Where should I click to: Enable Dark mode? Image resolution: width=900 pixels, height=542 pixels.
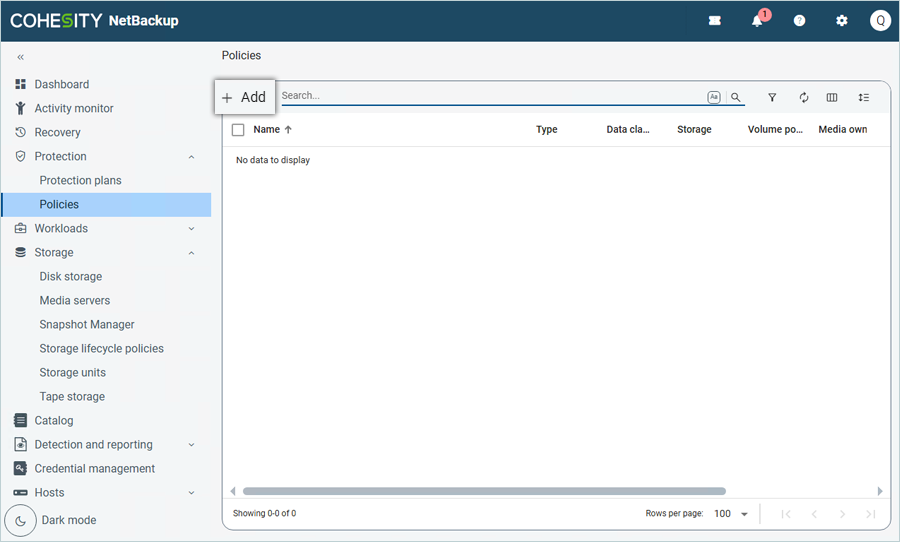22,521
